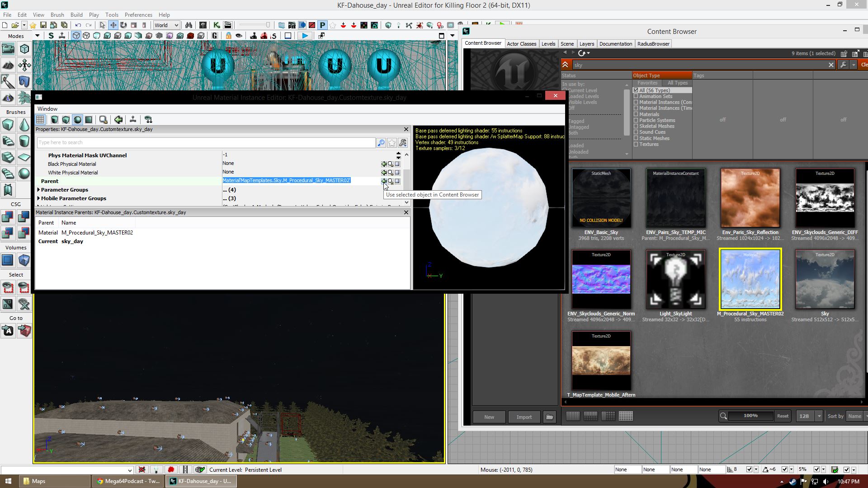Screen dimensions: 868x488
Task: Click the CSG Add brush icon
Action: (8, 217)
